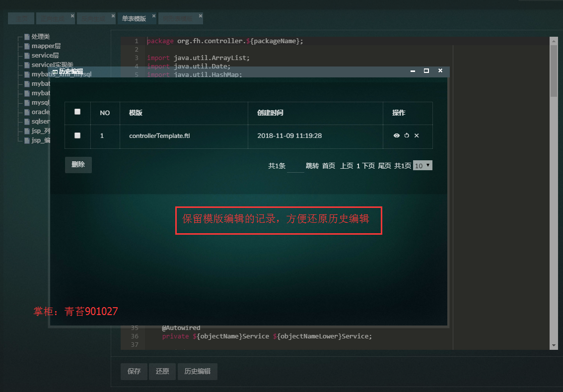Viewport: 563px width, 392px height.
Task: Go to 尾页 in pagination
Action: 385,166
